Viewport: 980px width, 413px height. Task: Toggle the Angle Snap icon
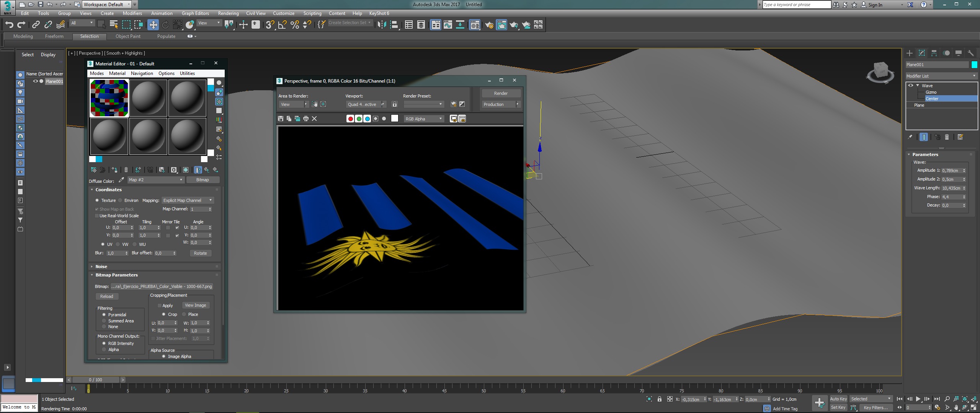(282, 25)
